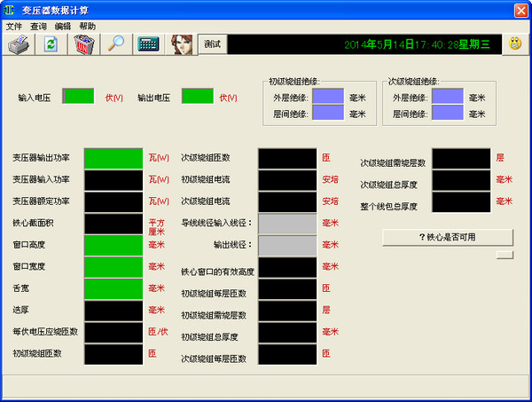532x402 pixels.
Task: Open the 文件 menu
Action: click(14, 27)
